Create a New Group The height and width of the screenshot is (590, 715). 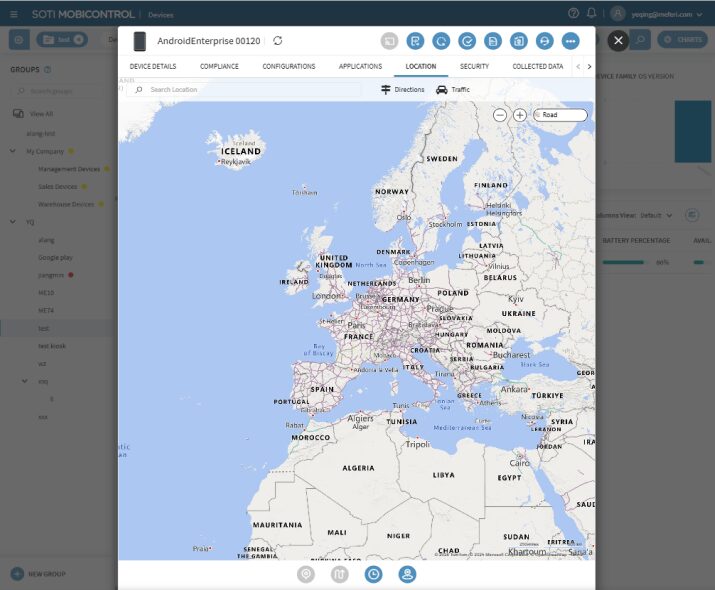[39, 574]
